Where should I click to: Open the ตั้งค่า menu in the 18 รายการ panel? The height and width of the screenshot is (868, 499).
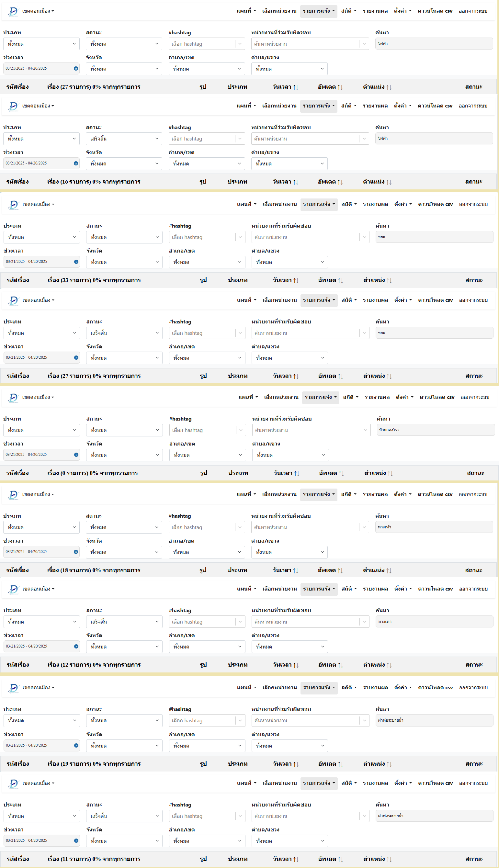(x=403, y=494)
